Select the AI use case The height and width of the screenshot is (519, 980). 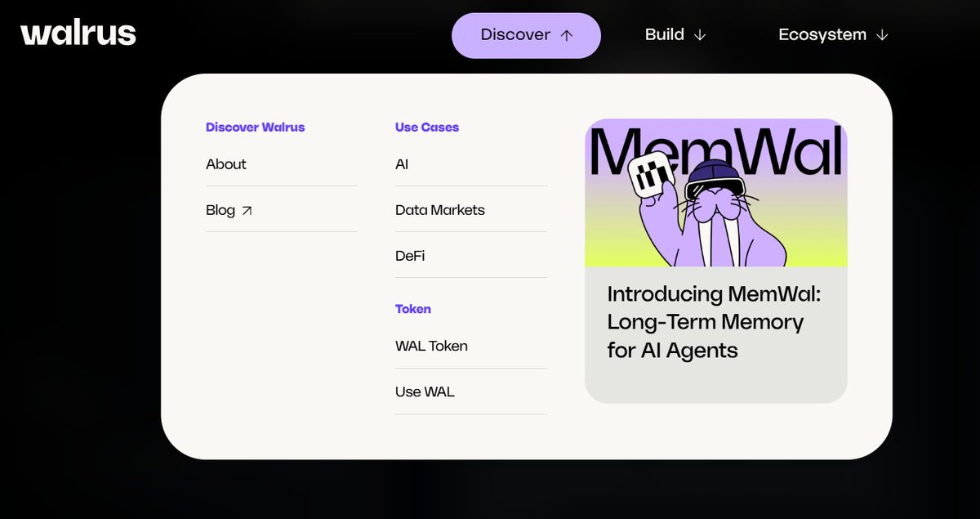(x=402, y=164)
